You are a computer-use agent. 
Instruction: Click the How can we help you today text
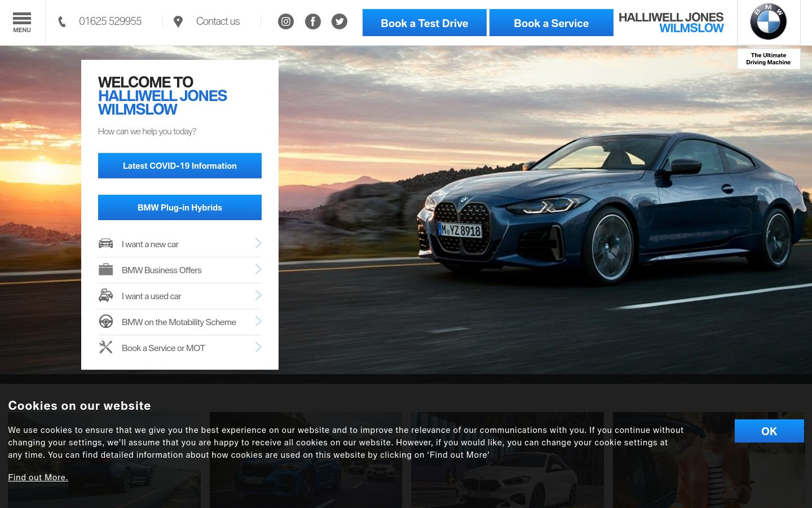pyautogui.click(x=147, y=132)
